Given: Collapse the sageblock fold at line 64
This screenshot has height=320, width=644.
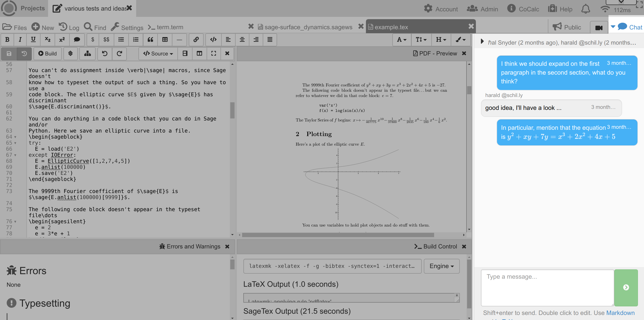Looking at the screenshot, I should [15, 137].
